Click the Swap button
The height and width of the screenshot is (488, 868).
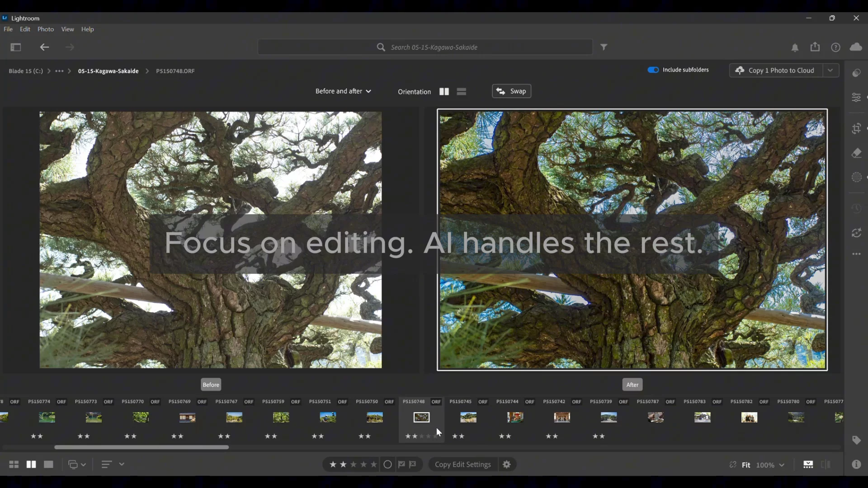click(x=511, y=91)
